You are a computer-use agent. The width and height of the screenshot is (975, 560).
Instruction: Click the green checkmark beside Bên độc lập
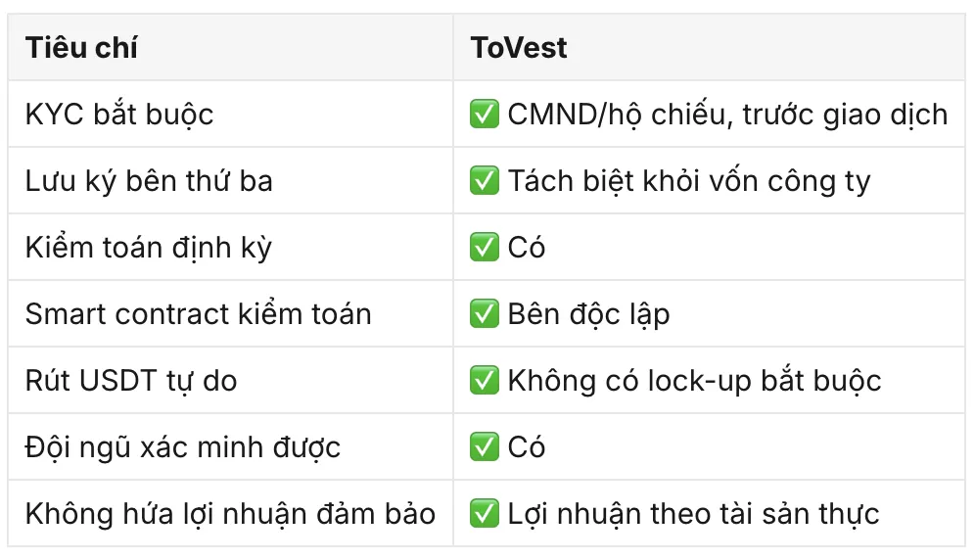485,313
